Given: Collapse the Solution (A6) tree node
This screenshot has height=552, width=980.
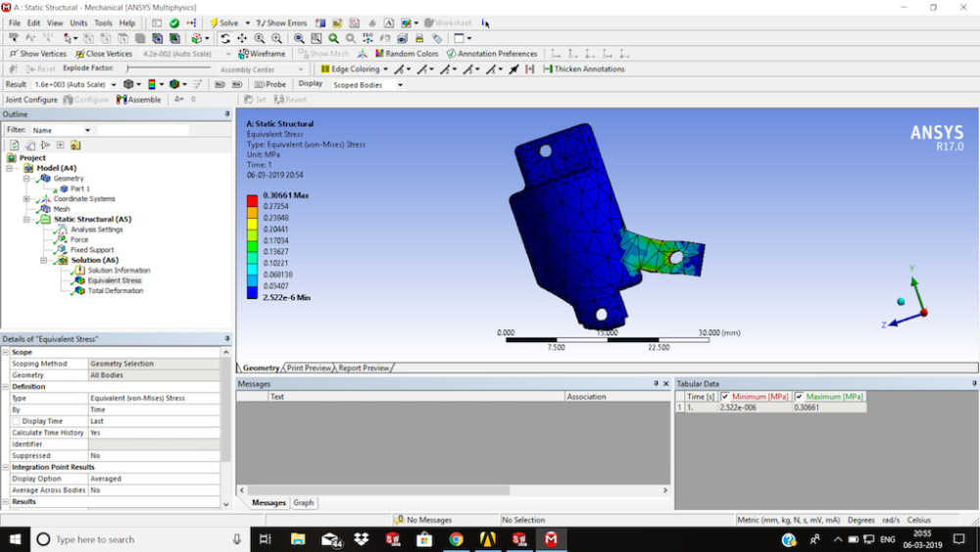Looking at the screenshot, I should (x=44, y=260).
